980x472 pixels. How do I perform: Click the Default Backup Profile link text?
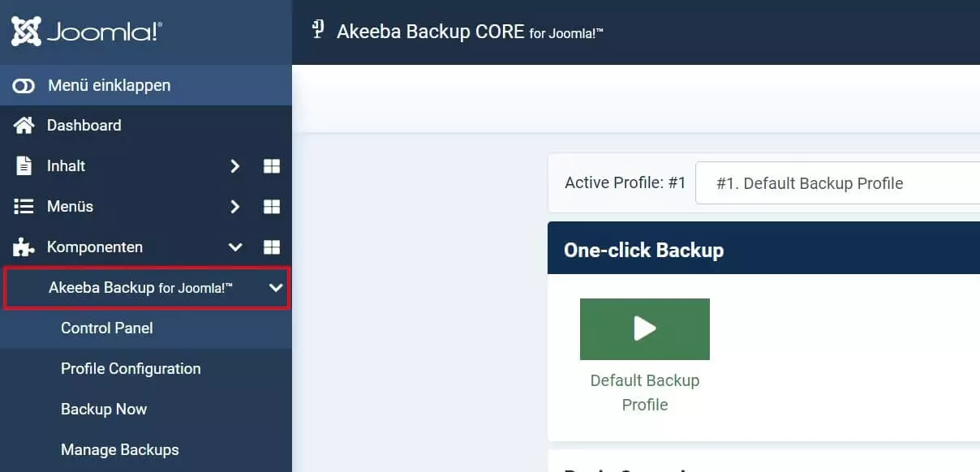(x=645, y=393)
